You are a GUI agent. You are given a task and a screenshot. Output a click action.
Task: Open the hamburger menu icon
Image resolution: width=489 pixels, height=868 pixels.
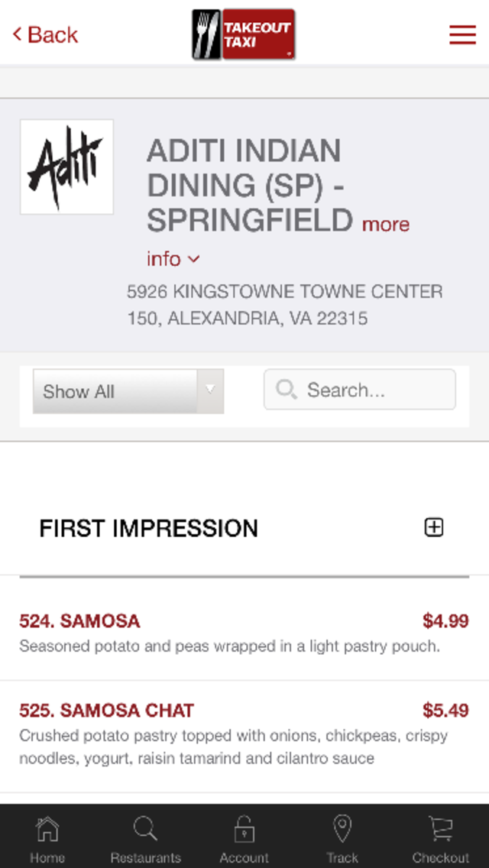tap(462, 34)
